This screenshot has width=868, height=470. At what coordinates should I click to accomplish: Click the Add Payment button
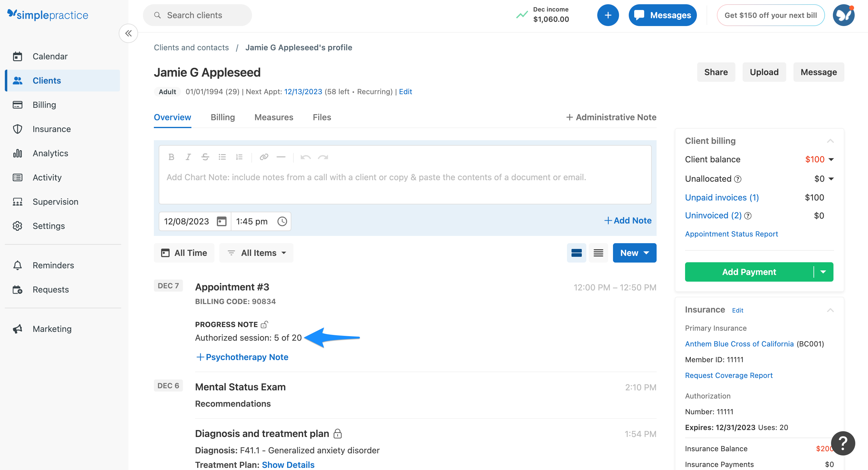point(749,272)
